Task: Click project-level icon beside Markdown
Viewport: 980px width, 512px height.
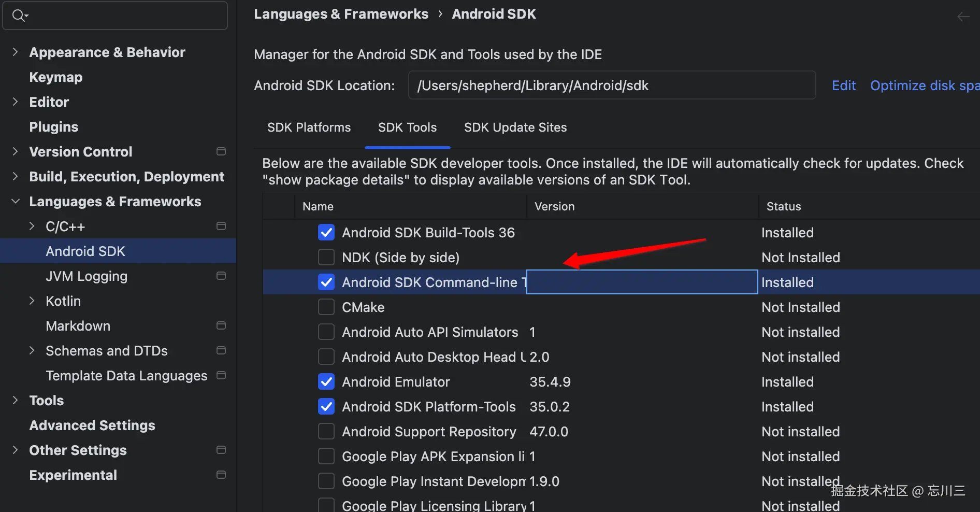Action: [221, 325]
